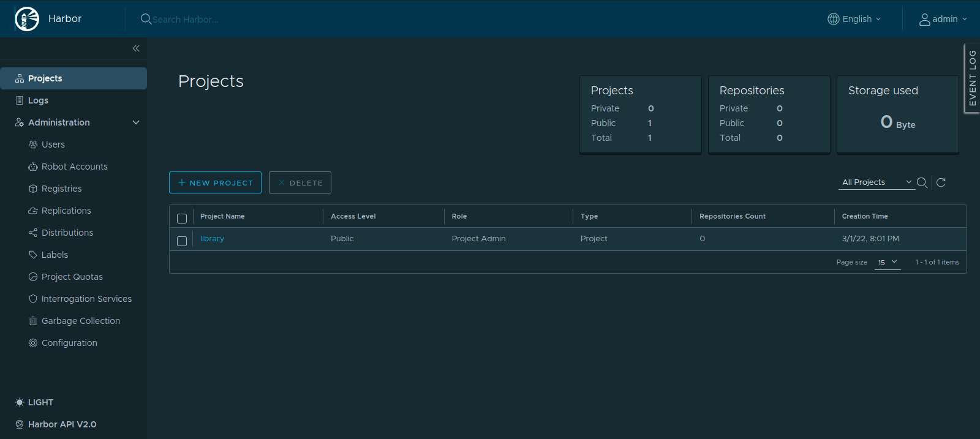Click the sun icon for light theme

click(x=20, y=402)
